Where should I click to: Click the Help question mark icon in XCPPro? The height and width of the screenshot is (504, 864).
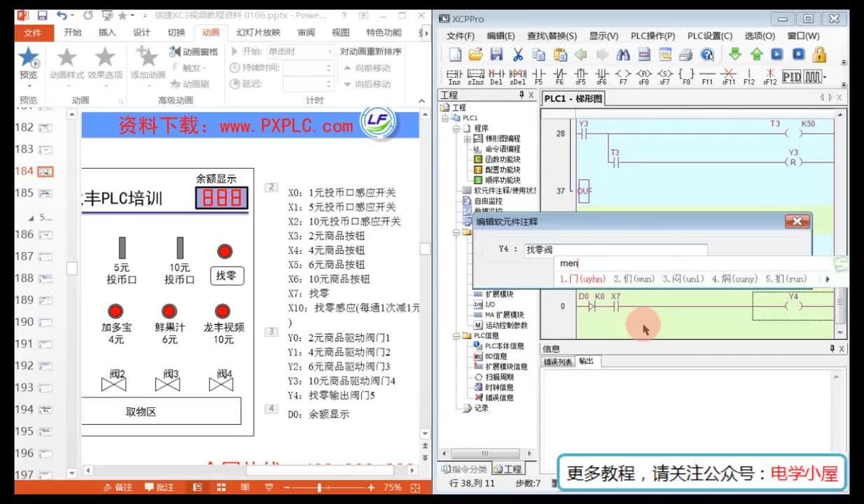coord(707,55)
